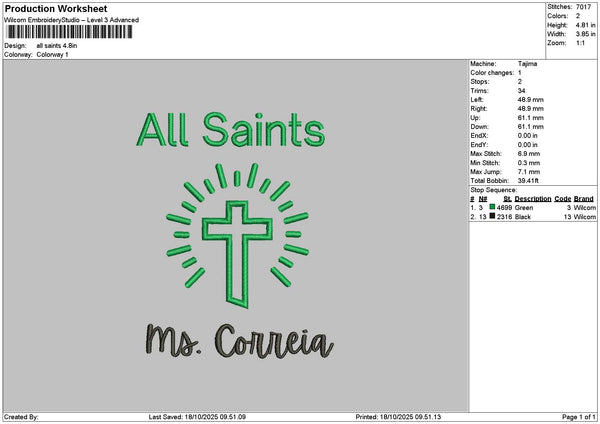Select the second stop sequence row, Black

tap(532, 216)
